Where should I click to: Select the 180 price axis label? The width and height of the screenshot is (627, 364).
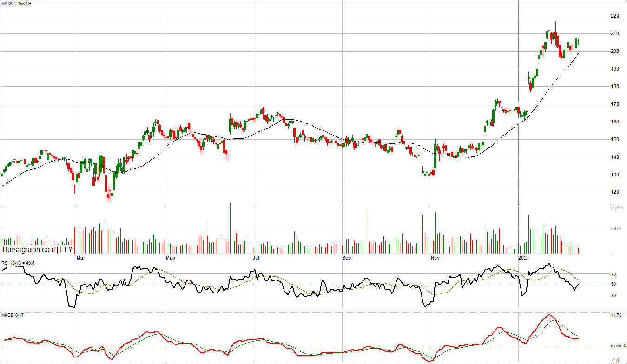[x=614, y=86]
